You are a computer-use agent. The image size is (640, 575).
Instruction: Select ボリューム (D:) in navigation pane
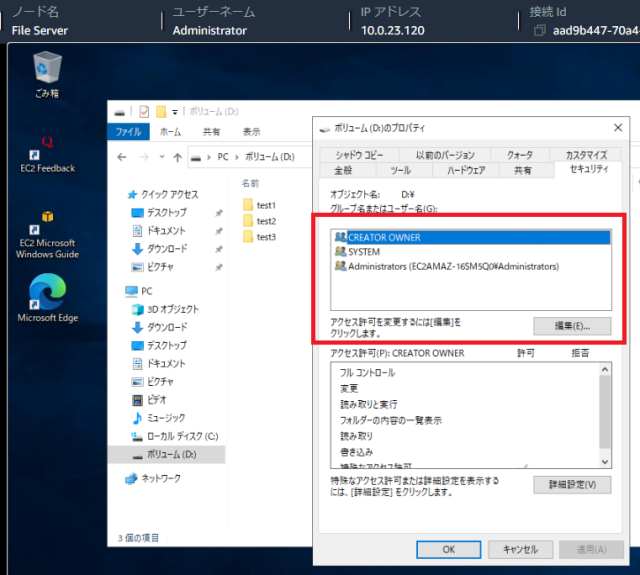167,454
